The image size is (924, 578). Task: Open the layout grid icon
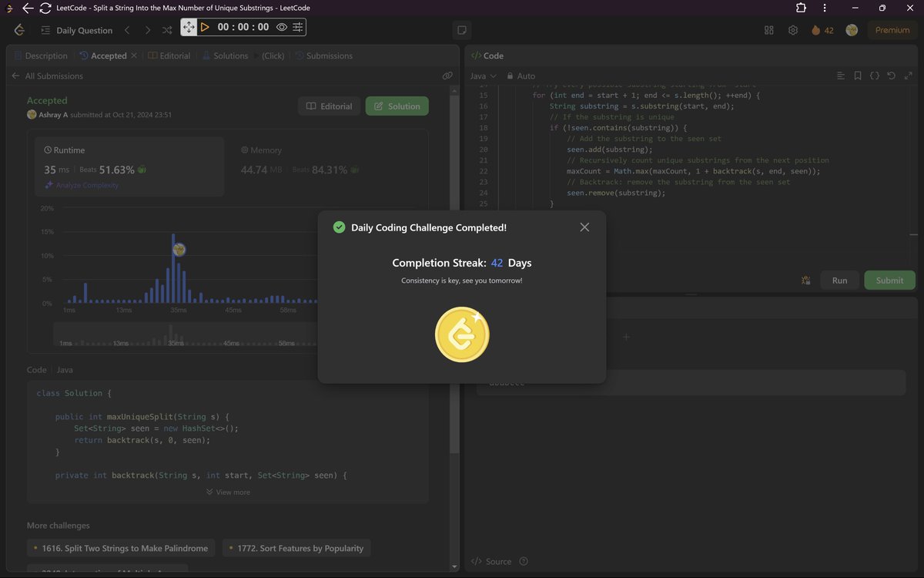[768, 30]
